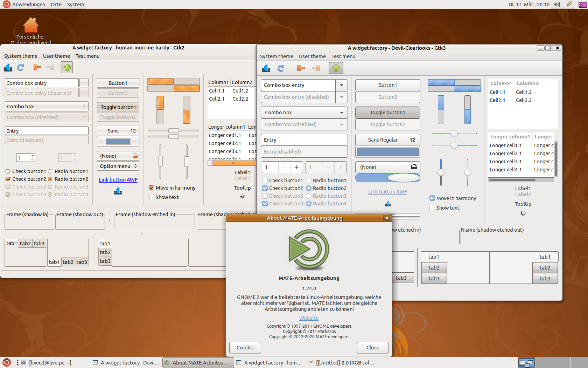Click the Entry text field in Gtk2 window
The height and width of the screenshot is (368, 588).
point(47,131)
